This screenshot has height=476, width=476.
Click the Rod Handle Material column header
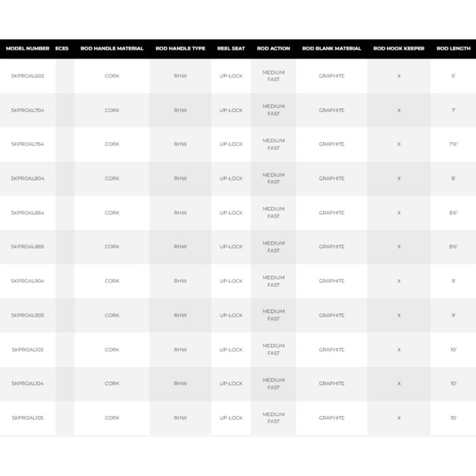tap(112, 49)
